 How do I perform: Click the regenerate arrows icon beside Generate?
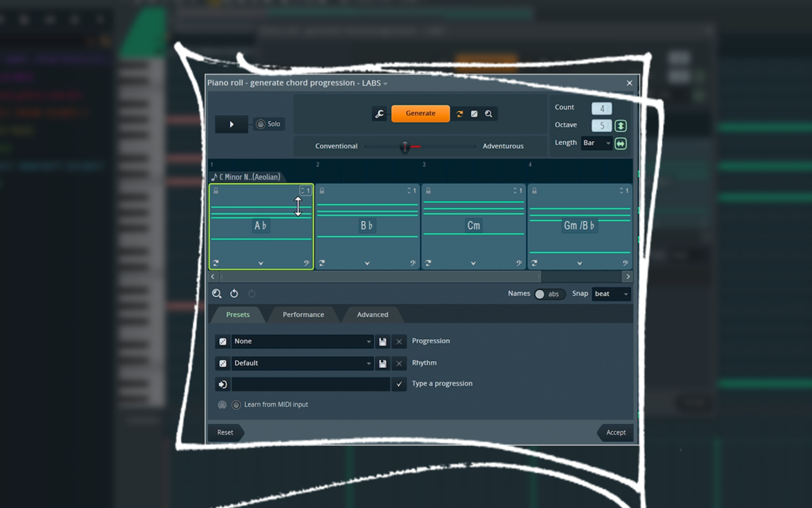pos(459,113)
